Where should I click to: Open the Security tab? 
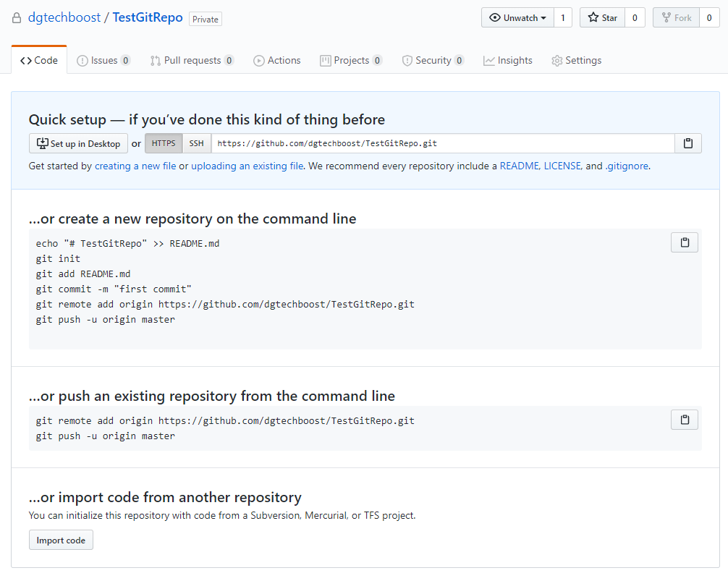[433, 61]
